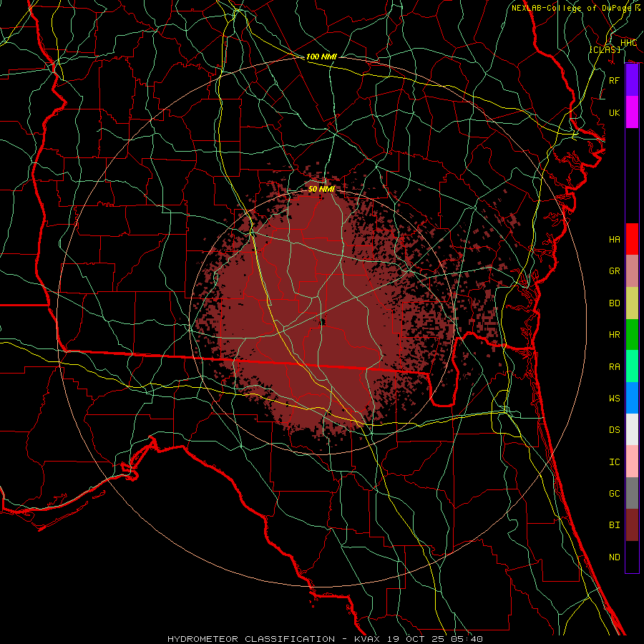This screenshot has width=644, height=644.
Task: Click the RA light-green legend swatch
Action: pos(632,366)
